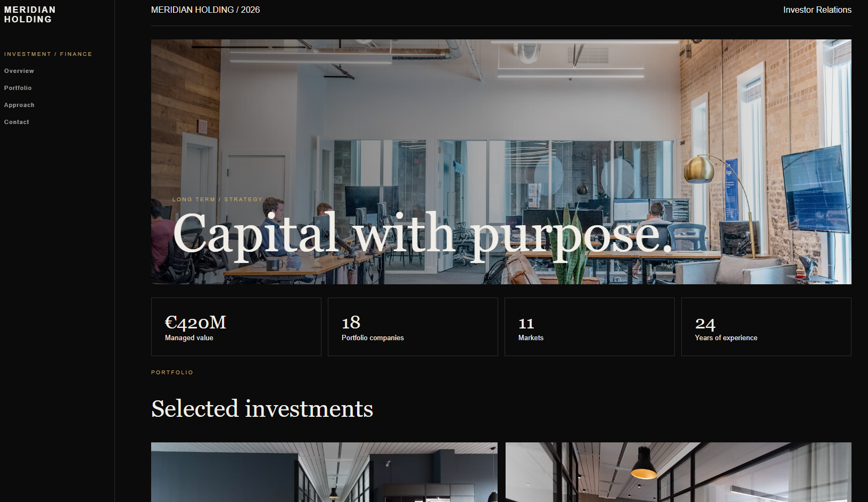The image size is (868, 502).
Task: Select the 18 Portfolio companies card
Action: [413, 327]
